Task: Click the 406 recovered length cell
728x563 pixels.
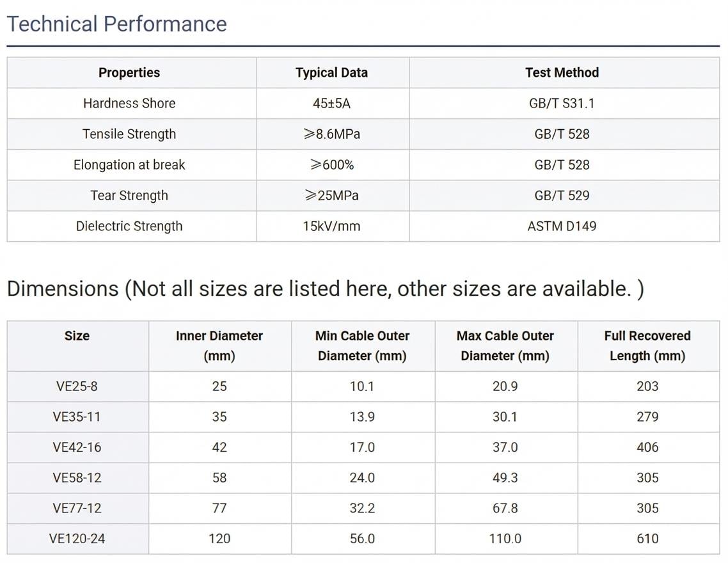Action: point(647,447)
